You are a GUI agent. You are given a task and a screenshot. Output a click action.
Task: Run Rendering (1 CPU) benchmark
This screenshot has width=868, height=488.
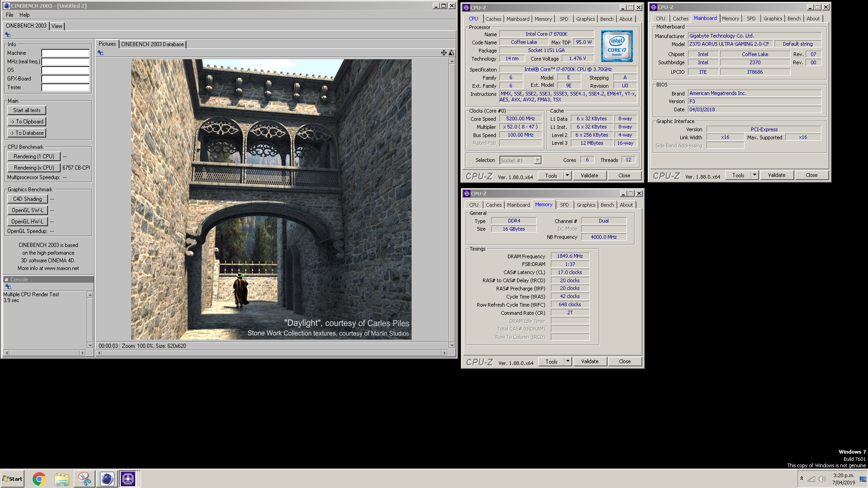coord(34,156)
